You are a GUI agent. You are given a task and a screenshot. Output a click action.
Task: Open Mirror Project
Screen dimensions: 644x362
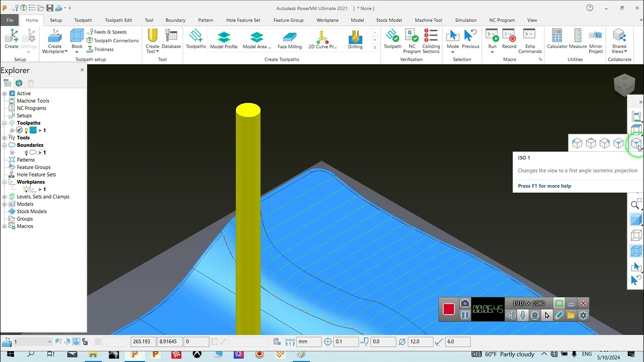596,41
